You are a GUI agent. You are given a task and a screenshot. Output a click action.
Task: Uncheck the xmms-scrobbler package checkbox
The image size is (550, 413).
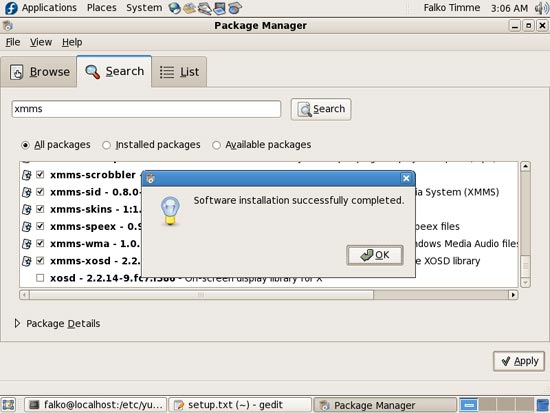(x=40, y=174)
